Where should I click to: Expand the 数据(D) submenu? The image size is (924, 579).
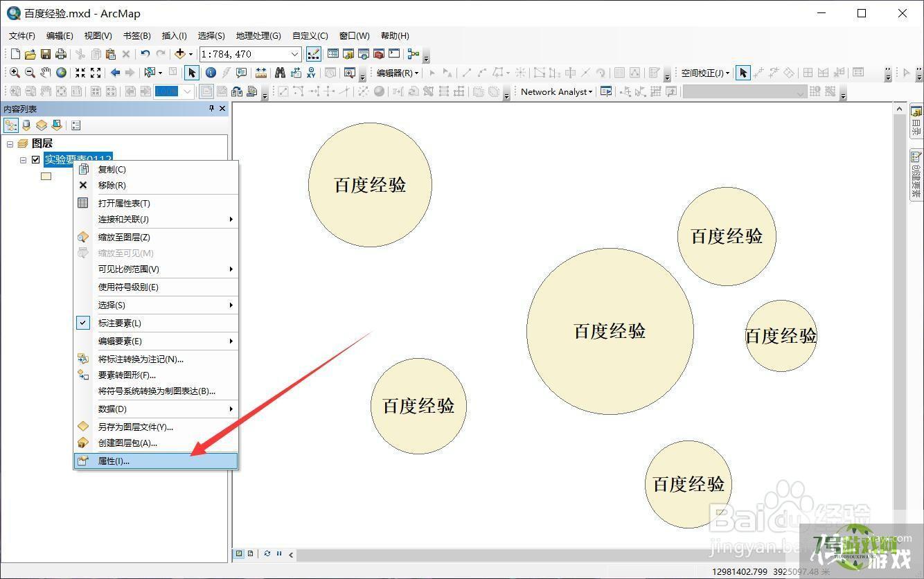(x=156, y=409)
